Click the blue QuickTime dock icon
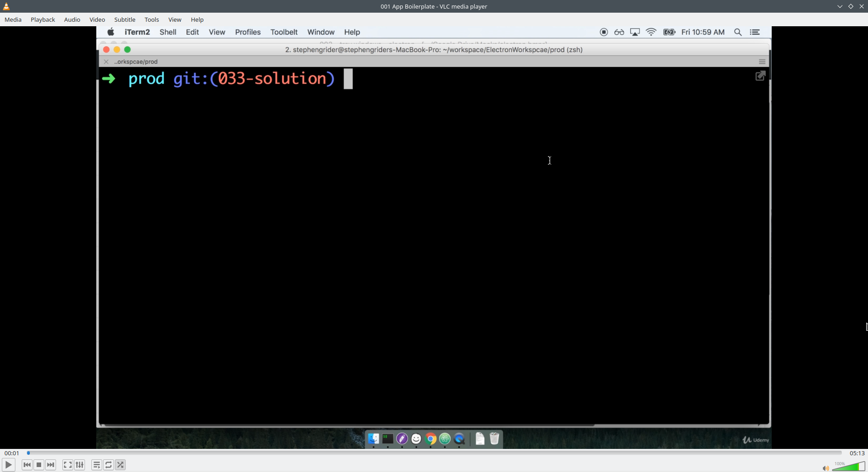Viewport: 868px width, 472px height. (459, 439)
